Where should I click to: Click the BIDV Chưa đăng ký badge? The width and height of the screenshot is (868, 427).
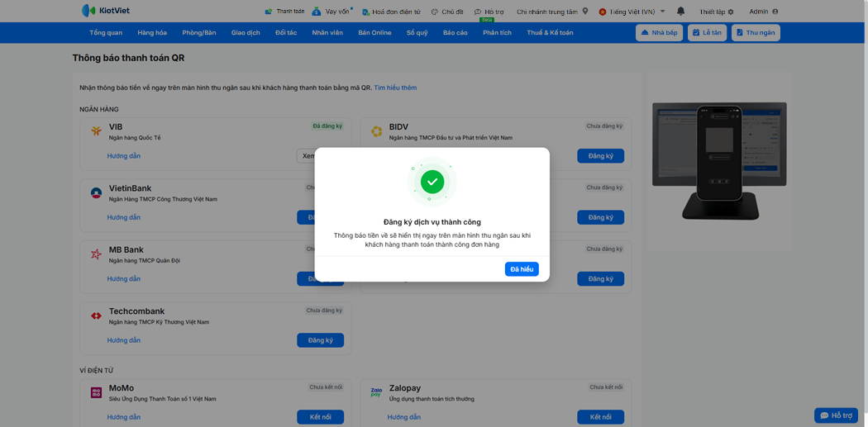click(604, 126)
